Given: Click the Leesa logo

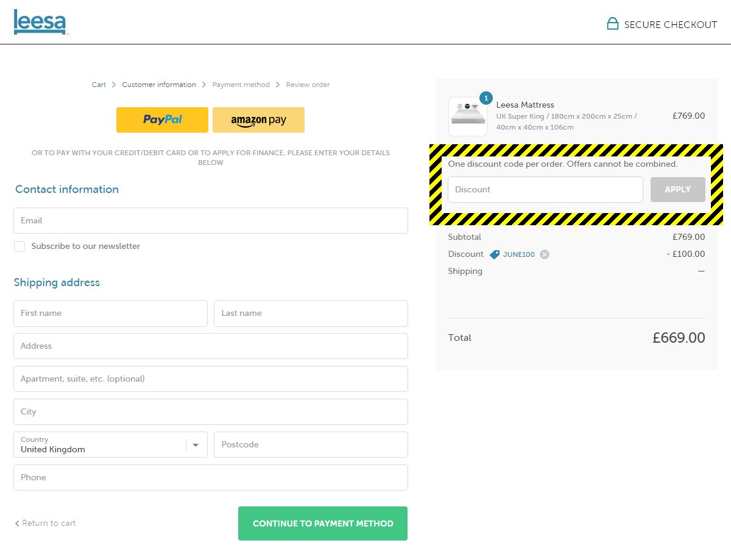Looking at the screenshot, I should pos(40,22).
